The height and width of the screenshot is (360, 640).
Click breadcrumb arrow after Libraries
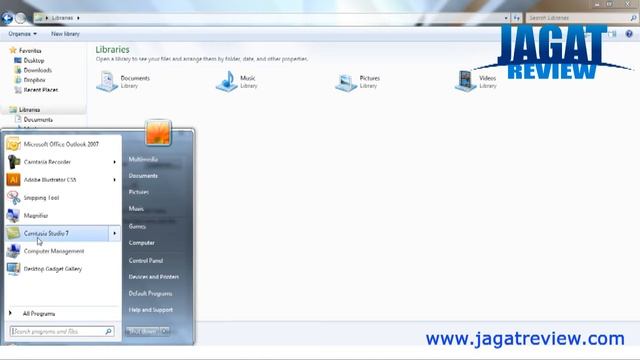78,18
